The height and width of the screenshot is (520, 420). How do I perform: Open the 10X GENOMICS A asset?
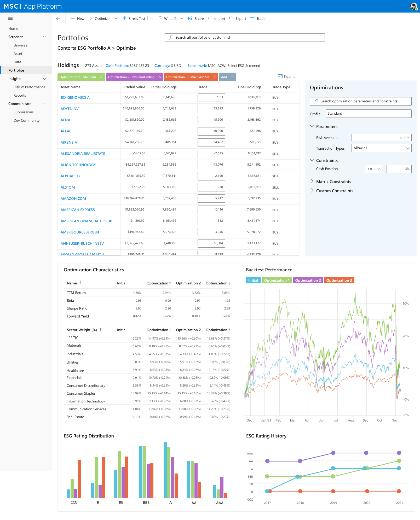tap(75, 97)
